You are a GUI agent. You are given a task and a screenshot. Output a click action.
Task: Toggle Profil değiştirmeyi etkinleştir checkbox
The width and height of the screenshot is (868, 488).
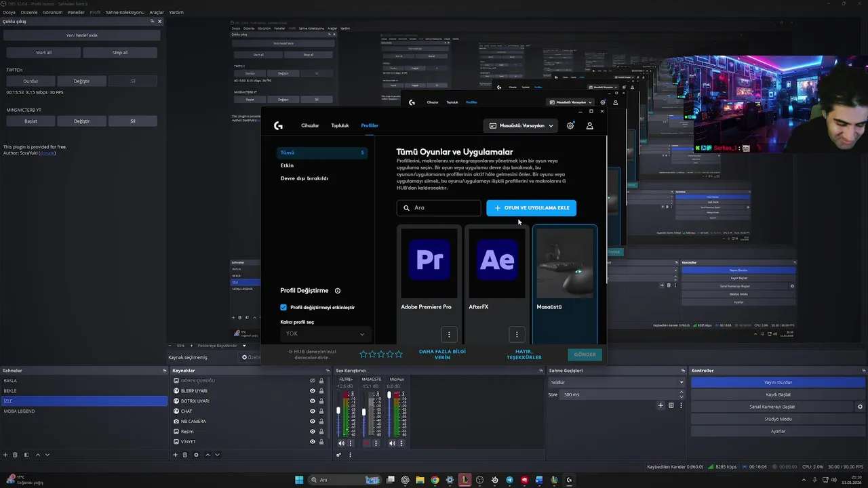click(x=283, y=307)
